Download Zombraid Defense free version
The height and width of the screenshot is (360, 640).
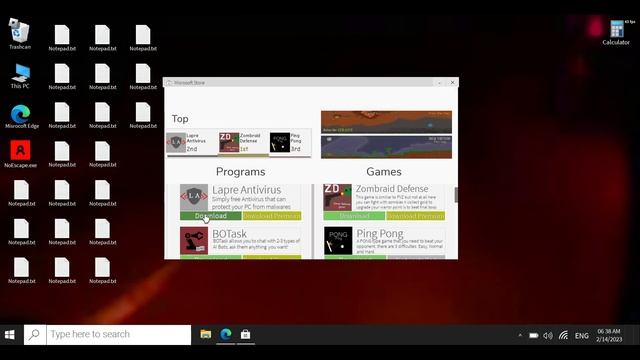354,216
